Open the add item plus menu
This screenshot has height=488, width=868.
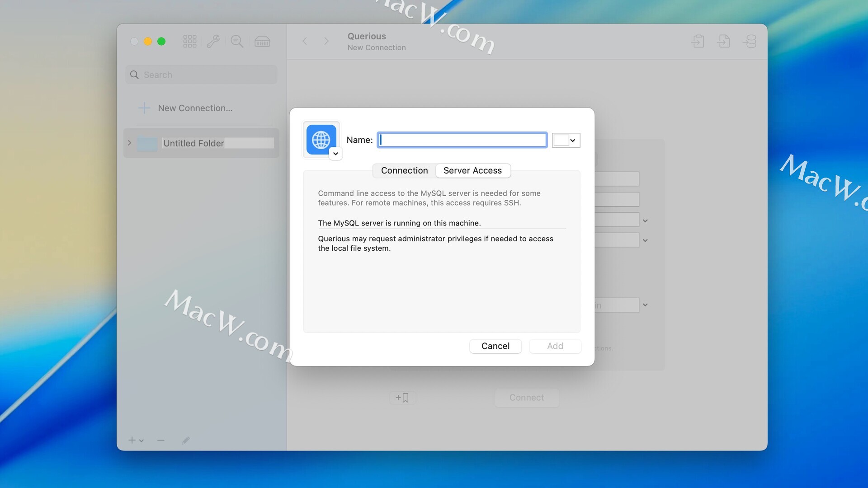(136, 440)
